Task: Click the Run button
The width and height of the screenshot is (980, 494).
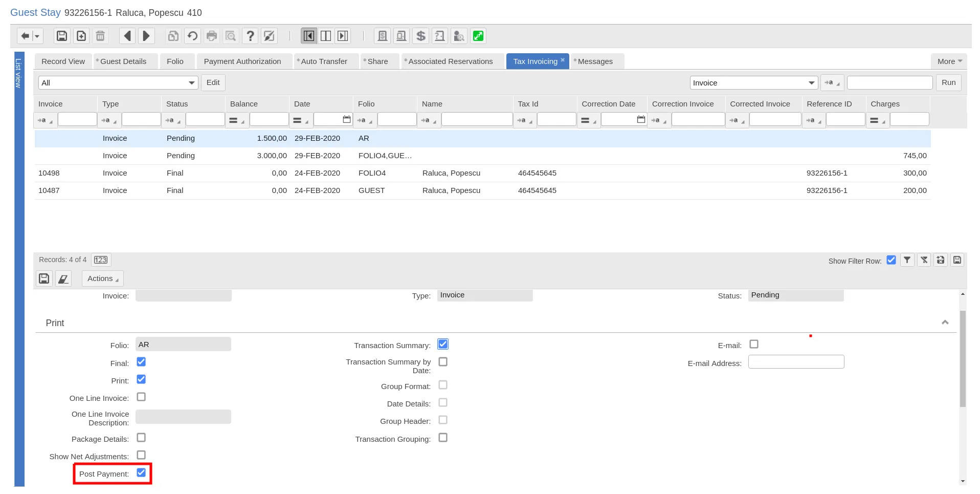Action: click(949, 82)
